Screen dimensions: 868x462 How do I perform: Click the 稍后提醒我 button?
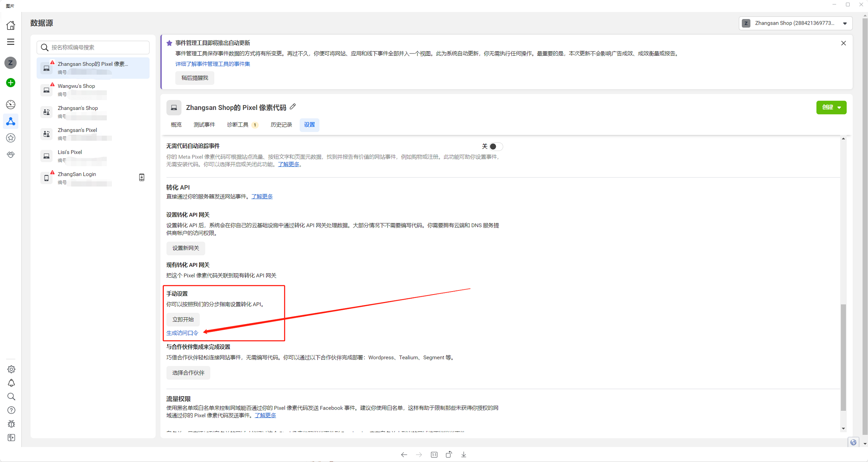(x=195, y=78)
